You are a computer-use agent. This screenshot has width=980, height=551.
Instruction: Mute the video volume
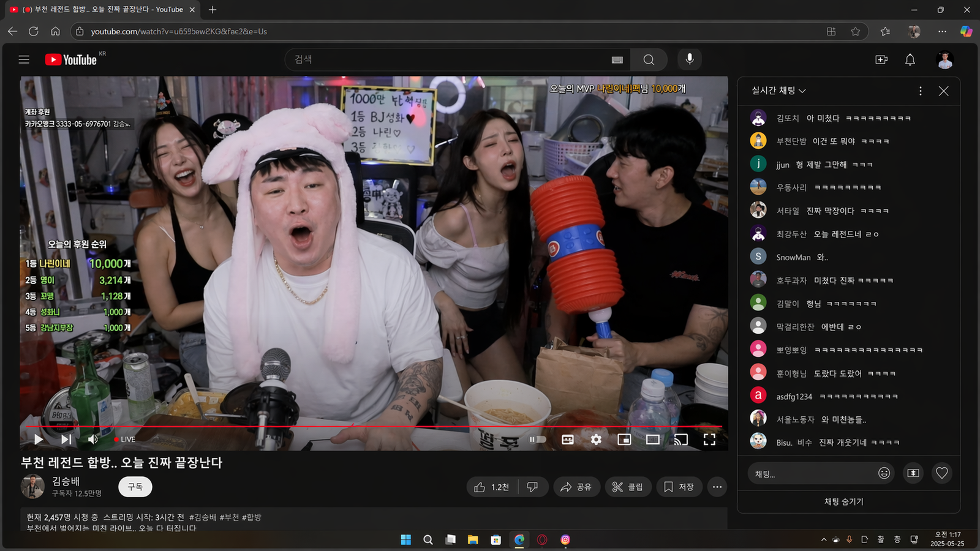(x=93, y=440)
